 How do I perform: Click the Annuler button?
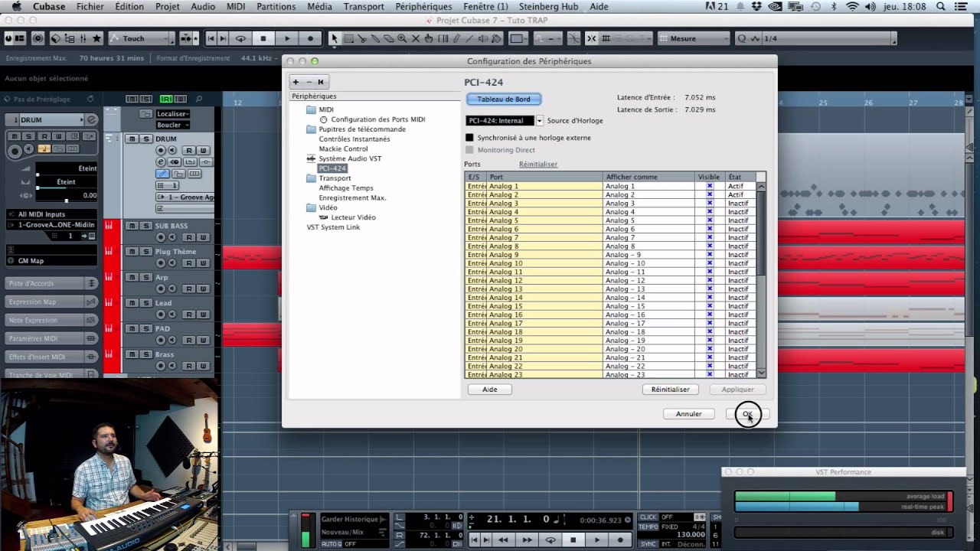coord(688,414)
